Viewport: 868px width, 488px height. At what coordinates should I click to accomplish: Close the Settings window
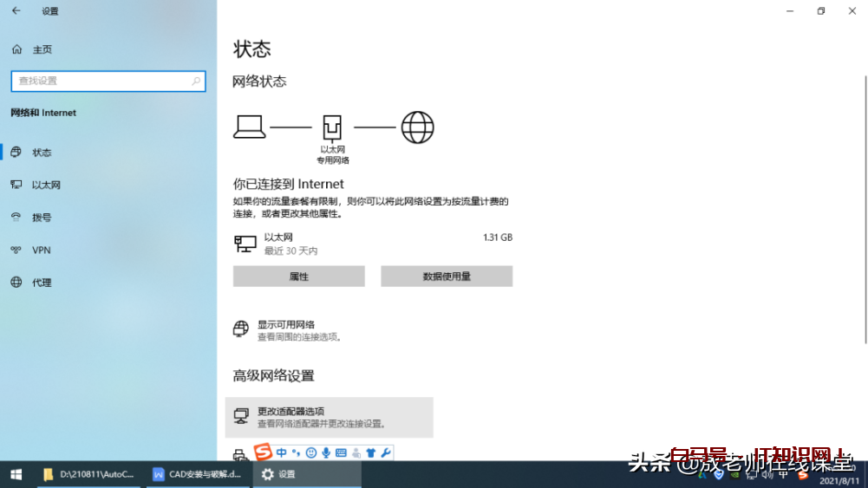[x=852, y=10]
